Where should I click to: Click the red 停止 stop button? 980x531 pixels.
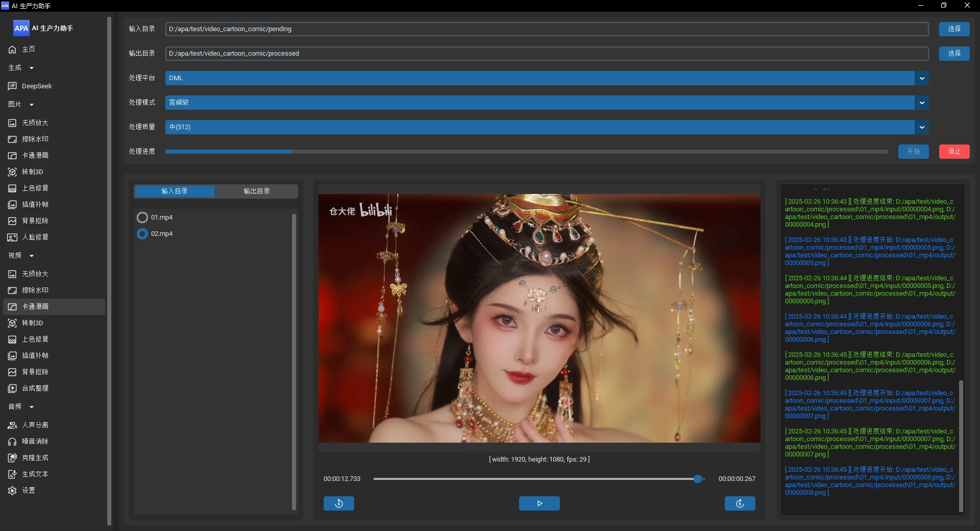click(x=954, y=152)
